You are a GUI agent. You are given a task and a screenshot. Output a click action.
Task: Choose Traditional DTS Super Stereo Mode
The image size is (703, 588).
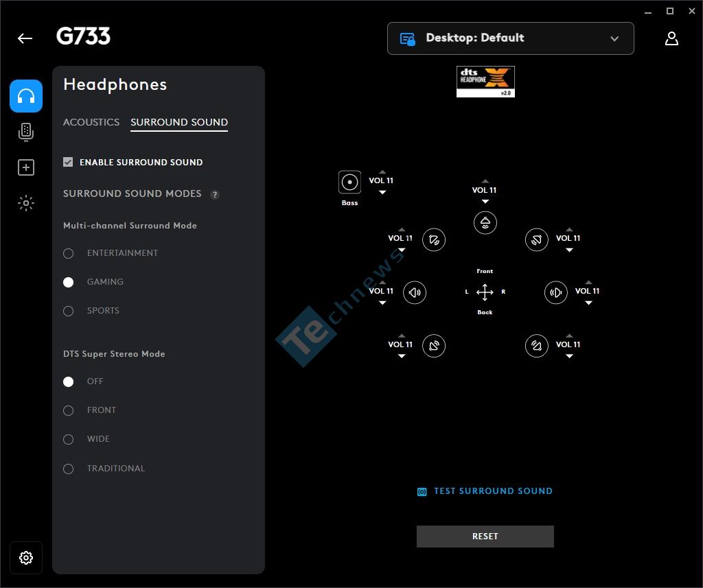point(68,469)
